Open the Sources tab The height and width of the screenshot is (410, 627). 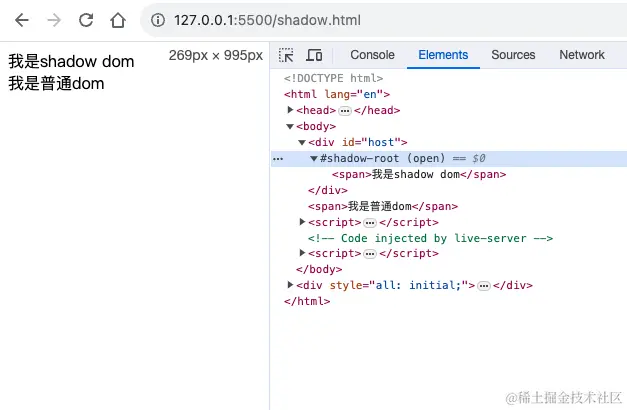point(513,55)
